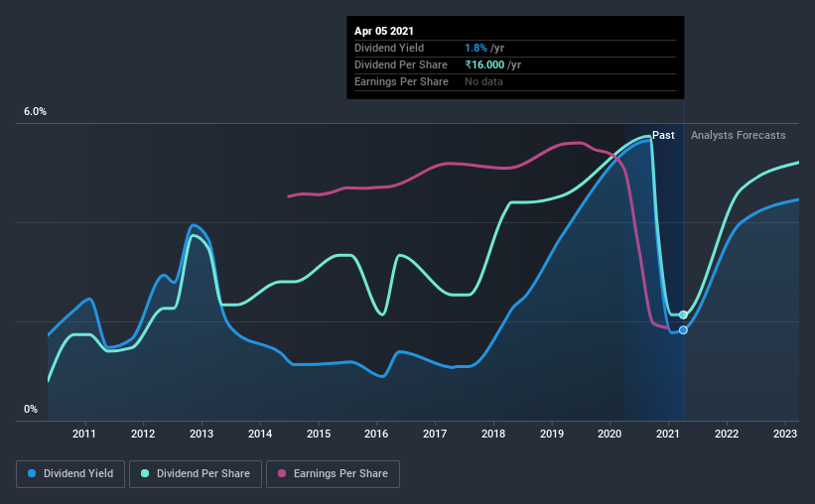
Task: Click the Apr 05 2021 tooltip date header
Action: 383,31
